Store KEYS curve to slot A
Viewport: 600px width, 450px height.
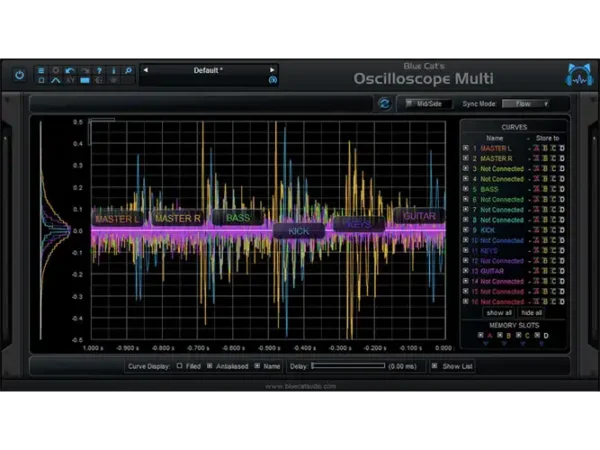pyautogui.click(x=536, y=251)
